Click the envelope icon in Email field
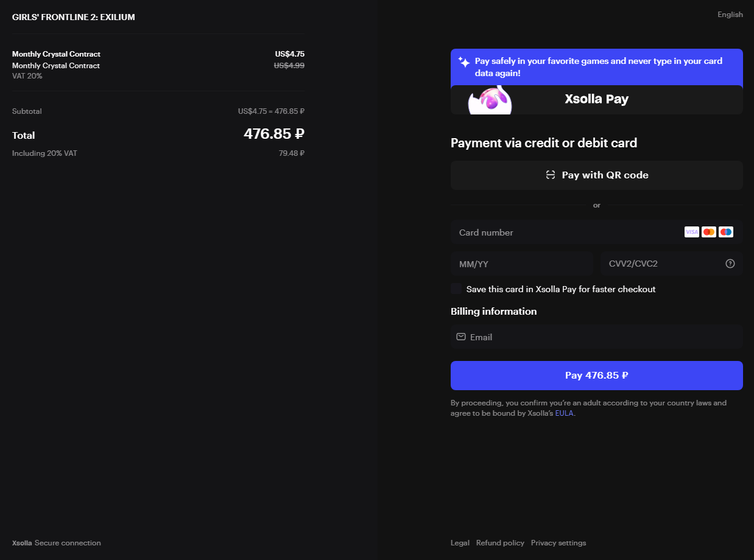 pyautogui.click(x=461, y=337)
